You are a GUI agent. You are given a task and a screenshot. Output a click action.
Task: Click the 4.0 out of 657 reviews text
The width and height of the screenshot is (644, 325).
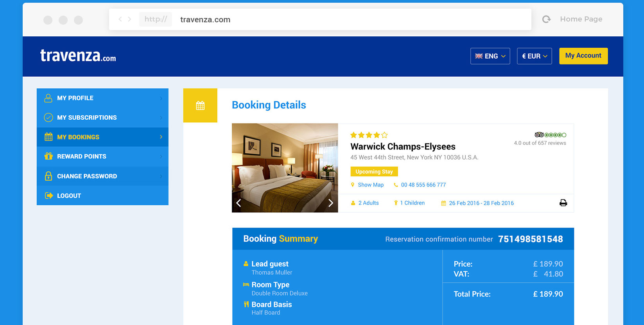coord(540,143)
